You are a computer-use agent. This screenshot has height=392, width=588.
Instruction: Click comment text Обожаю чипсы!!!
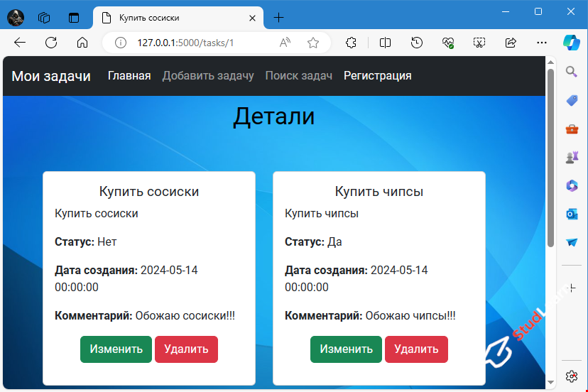[410, 315]
